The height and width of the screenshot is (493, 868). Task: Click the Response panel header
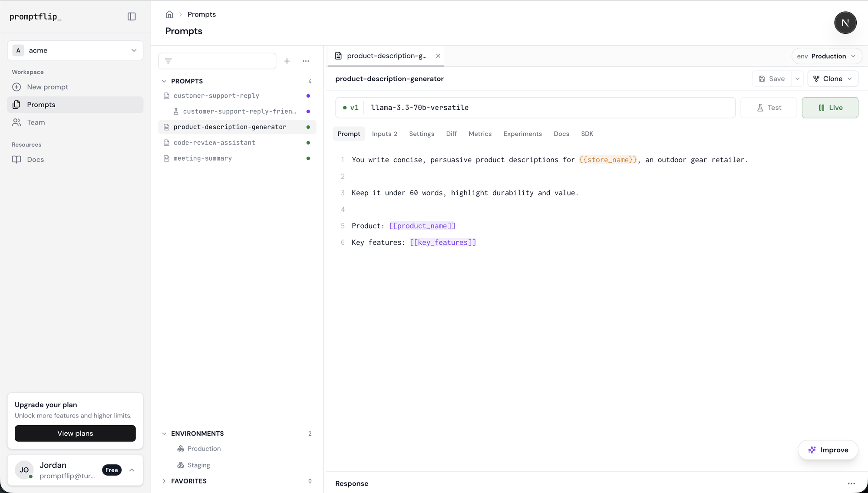352,483
